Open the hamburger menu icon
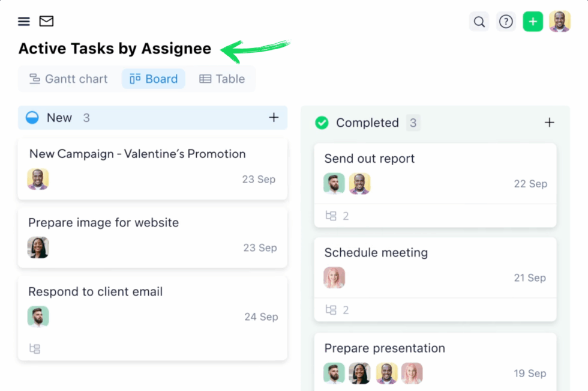 coord(23,22)
